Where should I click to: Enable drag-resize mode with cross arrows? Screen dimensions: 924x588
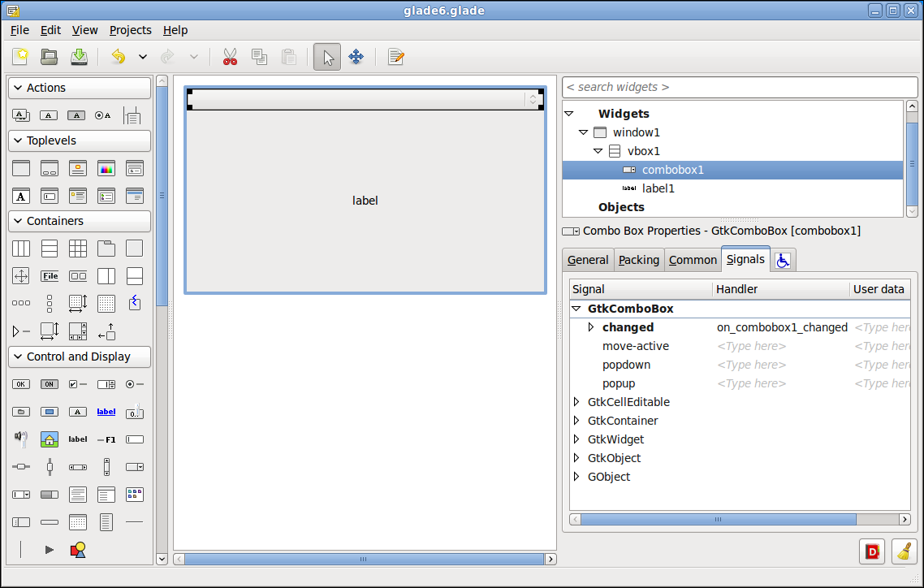[356, 57]
